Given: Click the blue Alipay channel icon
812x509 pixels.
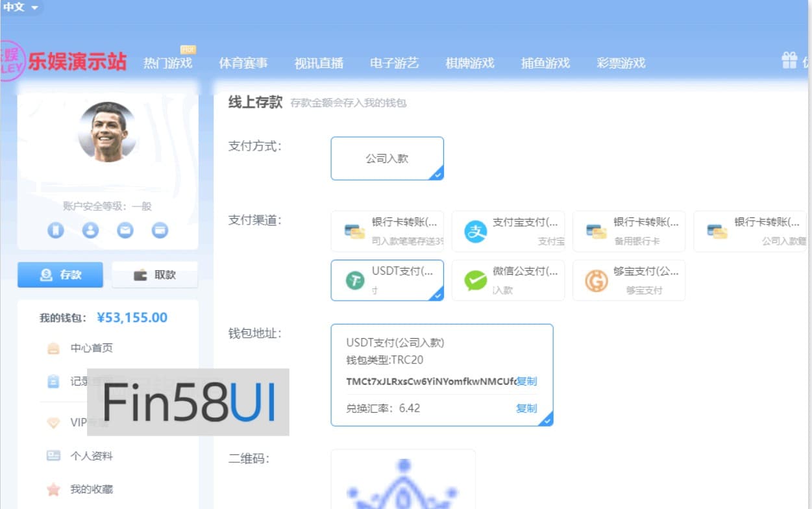Looking at the screenshot, I should coord(475,231).
